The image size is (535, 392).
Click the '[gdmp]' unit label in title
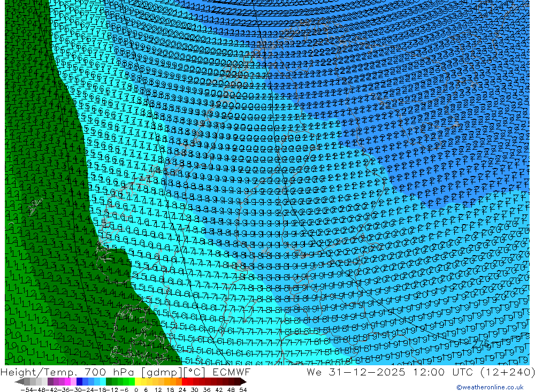pos(162,372)
